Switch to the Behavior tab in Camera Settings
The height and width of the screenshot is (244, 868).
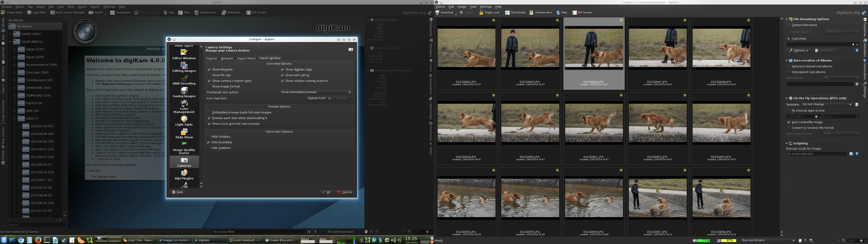[227, 58]
